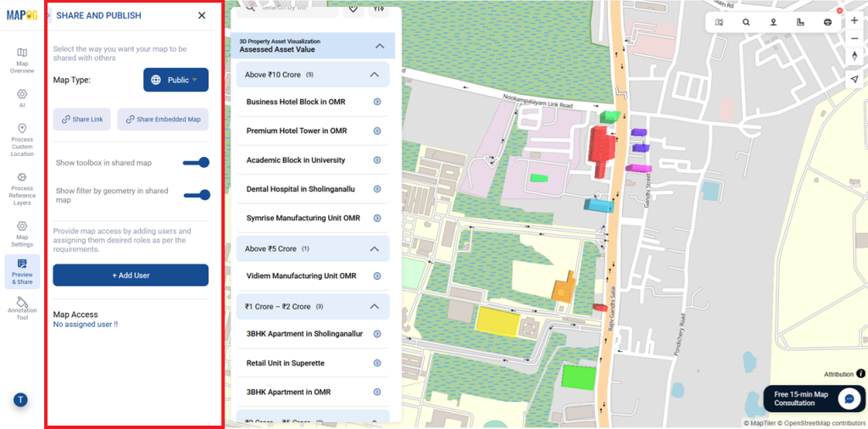Open details arrow for Retail Unit in Superette
This screenshot has height=429, width=868.
click(x=377, y=363)
